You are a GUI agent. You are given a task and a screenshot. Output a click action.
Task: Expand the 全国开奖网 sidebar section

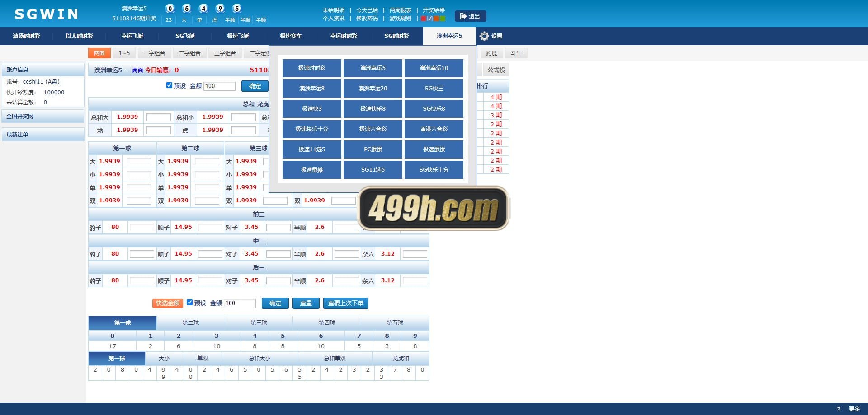(43, 117)
